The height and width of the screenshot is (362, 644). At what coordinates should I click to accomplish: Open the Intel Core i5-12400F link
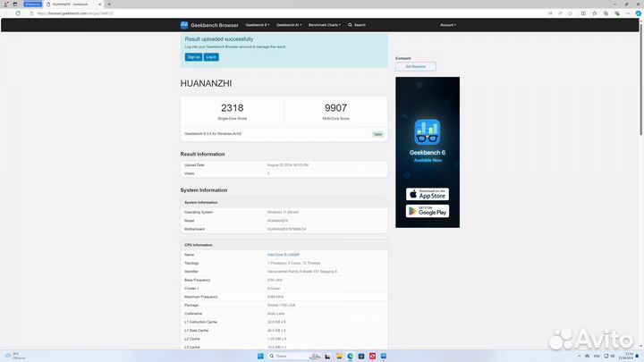pyautogui.click(x=284, y=255)
